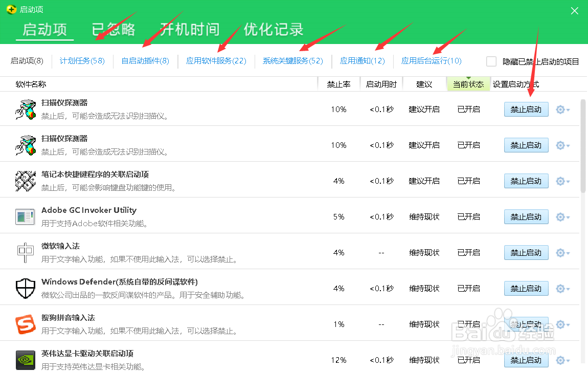The height and width of the screenshot is (371, 588).
Task: Click 建议开启 in 笔记本快捷键程序 row
Action: point(424,181)
